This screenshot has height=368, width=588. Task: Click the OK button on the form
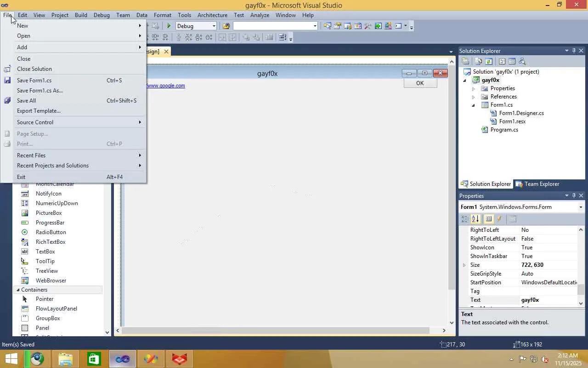point(420,83)
